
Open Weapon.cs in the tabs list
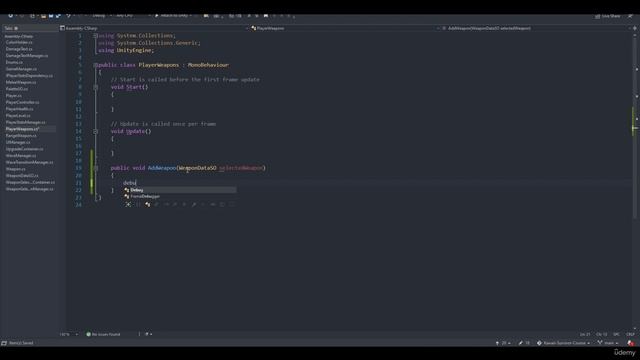pyautogui.click(x=16, y=169)
